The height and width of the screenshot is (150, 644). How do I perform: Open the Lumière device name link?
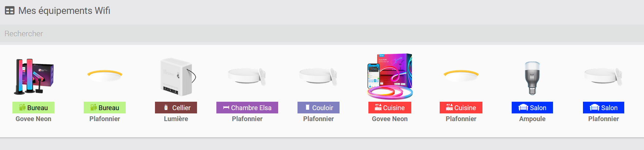click(176, 119)
